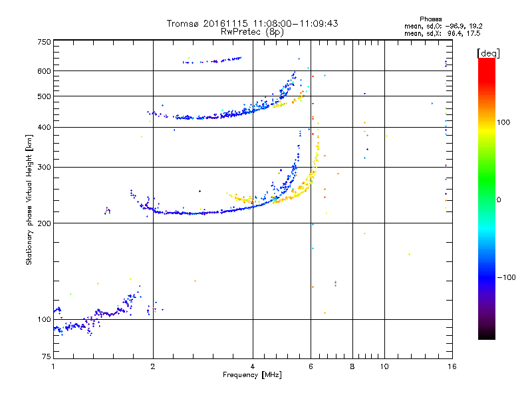Click colorbar tick label "-100"

click(506, 277)
